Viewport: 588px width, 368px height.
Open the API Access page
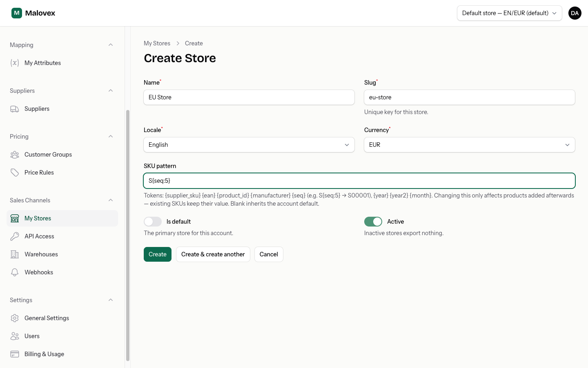click(x=62, y=236)
